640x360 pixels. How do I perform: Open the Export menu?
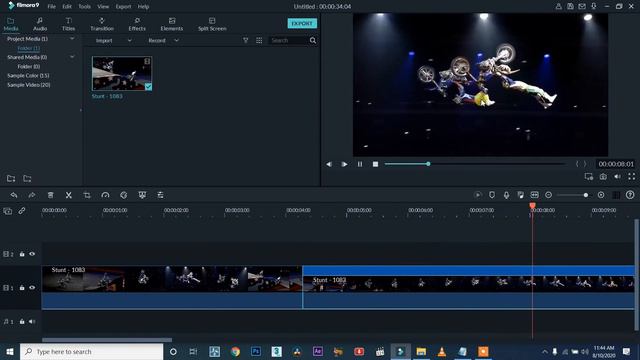123,7
